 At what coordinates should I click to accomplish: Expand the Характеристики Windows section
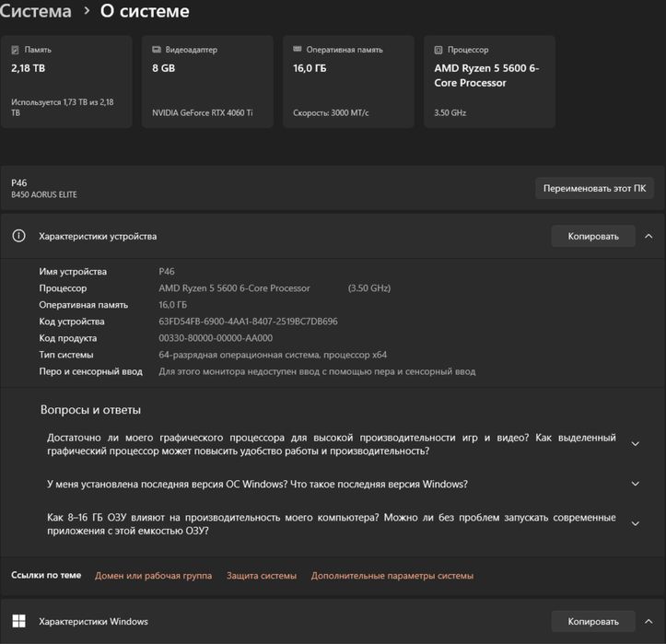(x=649, y=622)
